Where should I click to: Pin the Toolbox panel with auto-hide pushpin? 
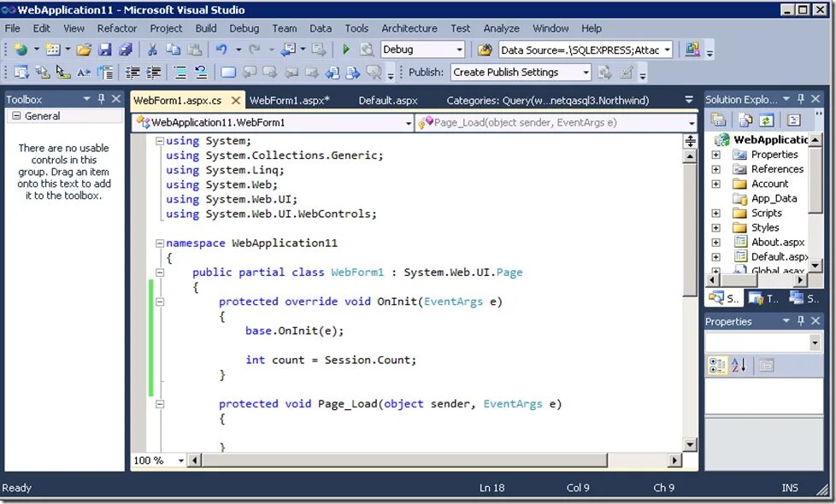102,98
